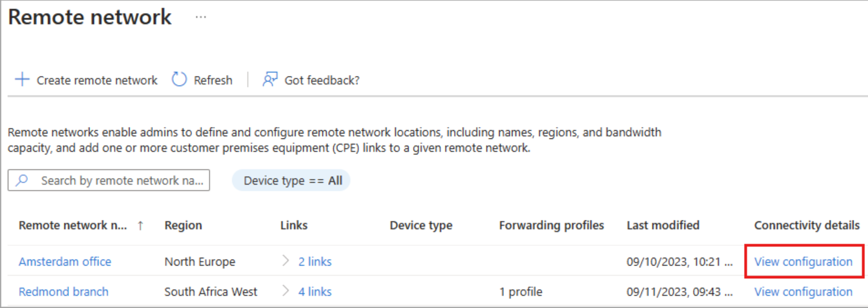Open the Amsterdam office remote network
868x308 pixels.
[65, 262]
